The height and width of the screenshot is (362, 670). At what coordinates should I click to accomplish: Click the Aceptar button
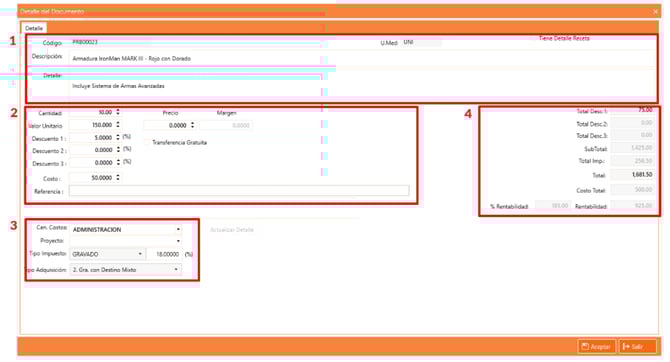597,346
